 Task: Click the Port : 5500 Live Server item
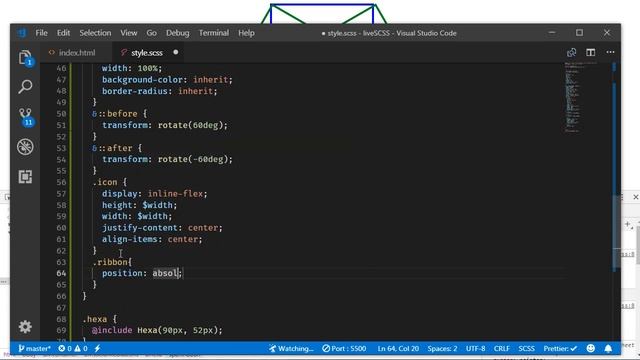click(344, 348)
